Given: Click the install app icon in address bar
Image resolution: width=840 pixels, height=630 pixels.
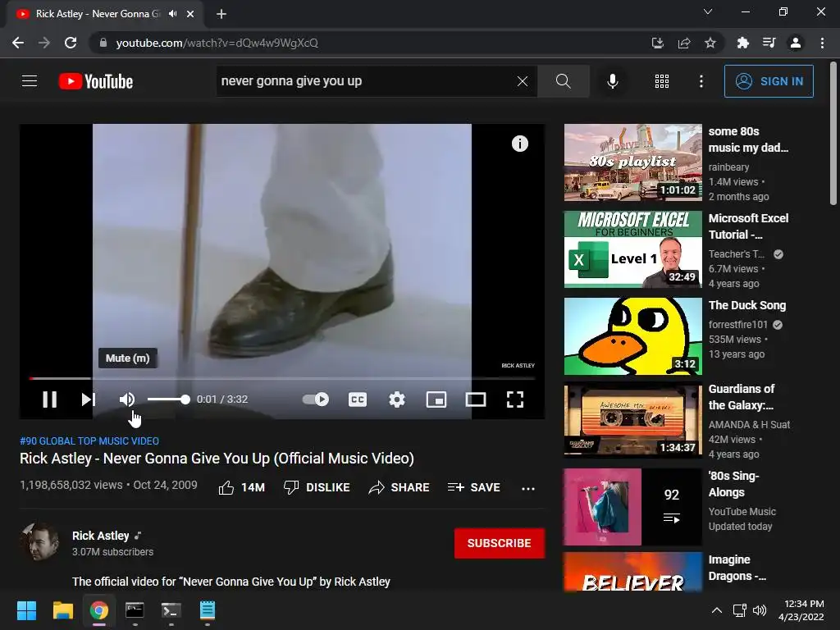Looking at the screenshot, I should coord(657,43).
